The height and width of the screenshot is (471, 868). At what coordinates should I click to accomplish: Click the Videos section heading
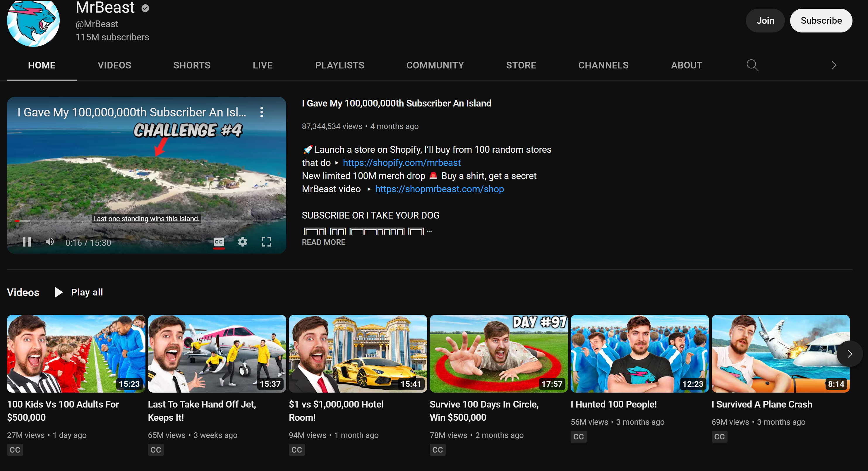[23, 292]
